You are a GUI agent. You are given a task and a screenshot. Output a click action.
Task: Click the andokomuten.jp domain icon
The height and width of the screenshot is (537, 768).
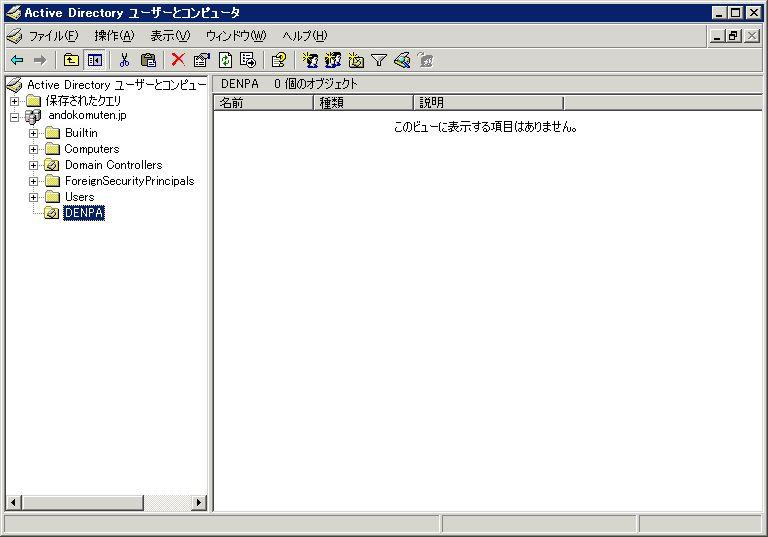(x=33, y=117)
